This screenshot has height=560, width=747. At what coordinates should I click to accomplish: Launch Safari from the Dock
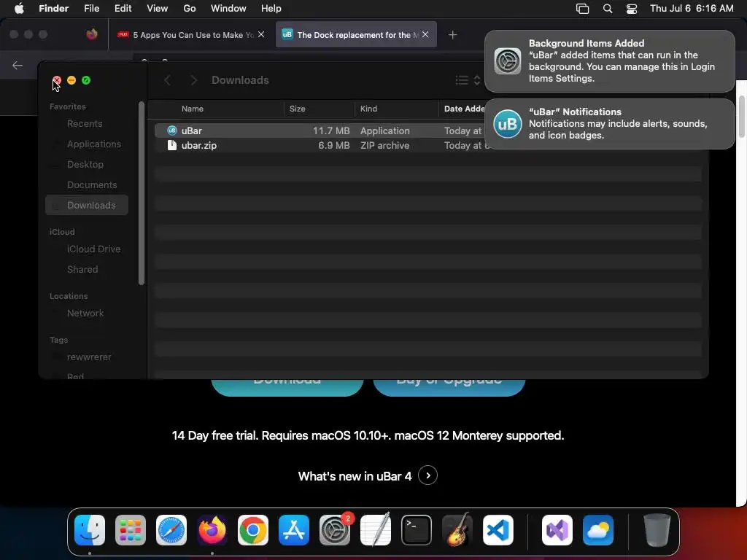point(171,530)
